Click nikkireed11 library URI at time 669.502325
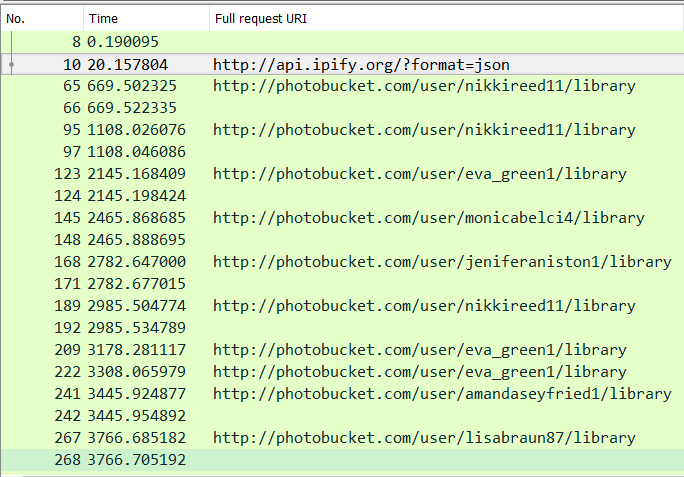 pos(424,86)
